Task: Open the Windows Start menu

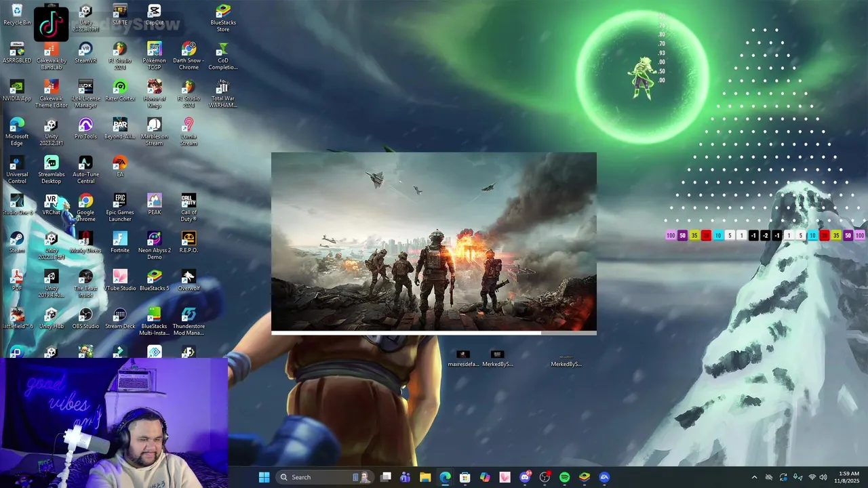Action: (x=264, y=477)
